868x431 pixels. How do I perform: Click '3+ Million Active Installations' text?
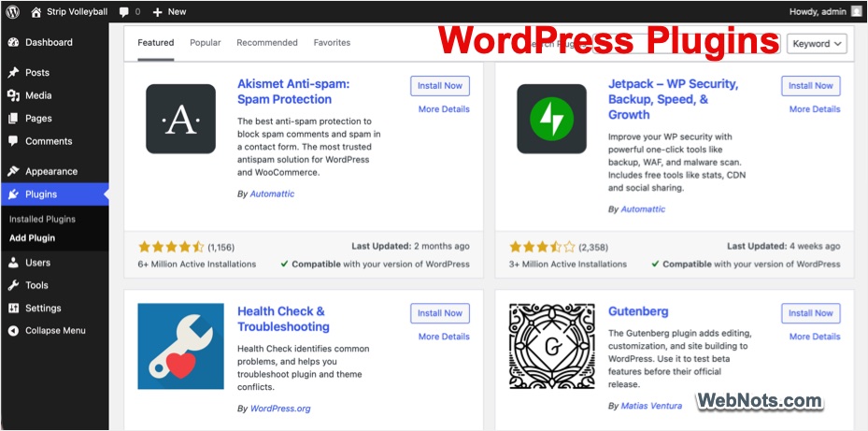pyautogui.click(x=568, y=265)
